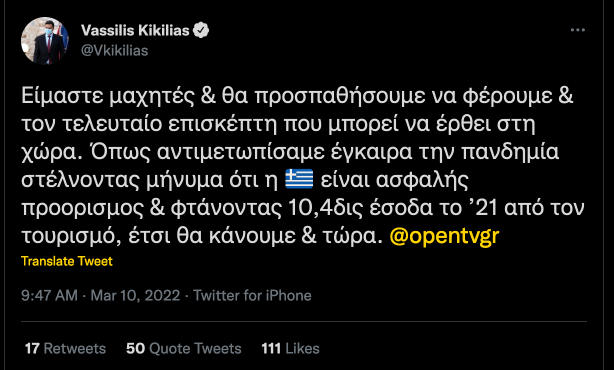Image resolution: width=614 pixels, height=370 pixels.
Task: View the 17 Retweets list
Action: (65, 348)
